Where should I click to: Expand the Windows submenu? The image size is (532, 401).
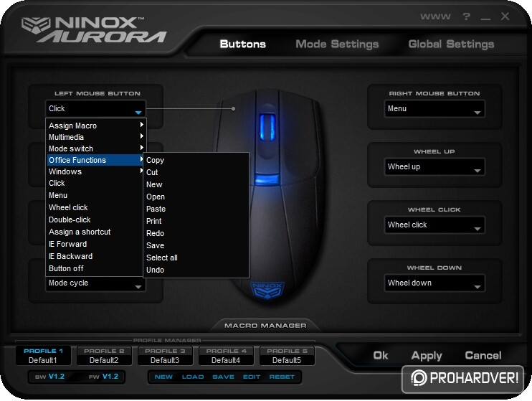click(x=95, y=172)
